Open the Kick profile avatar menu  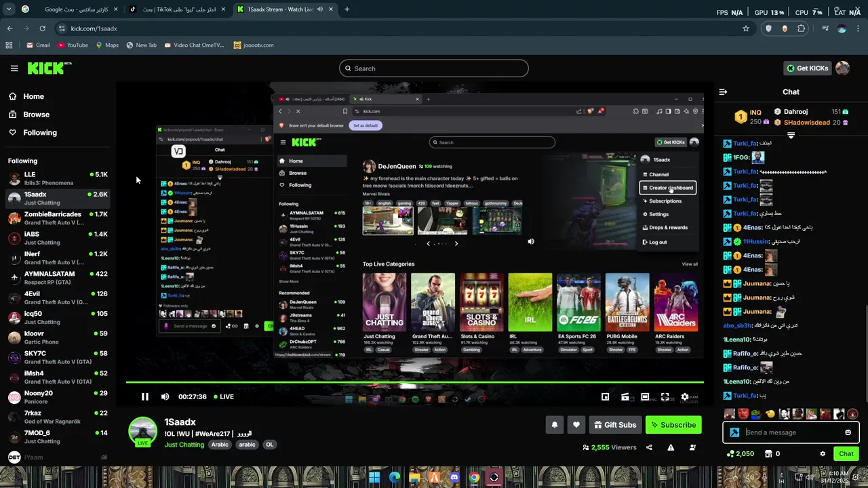(842, 68)
